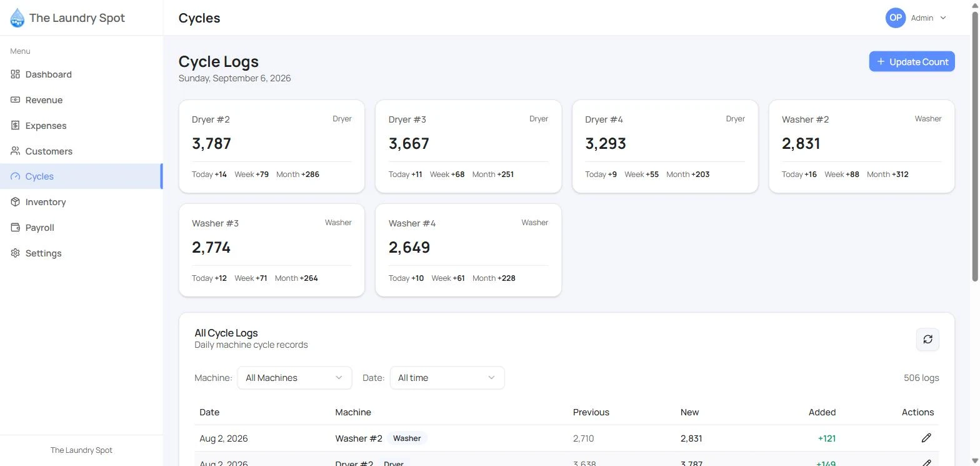Click the 506 logs count text
This screenshot has width=980, height=466.
click(921, 378)
